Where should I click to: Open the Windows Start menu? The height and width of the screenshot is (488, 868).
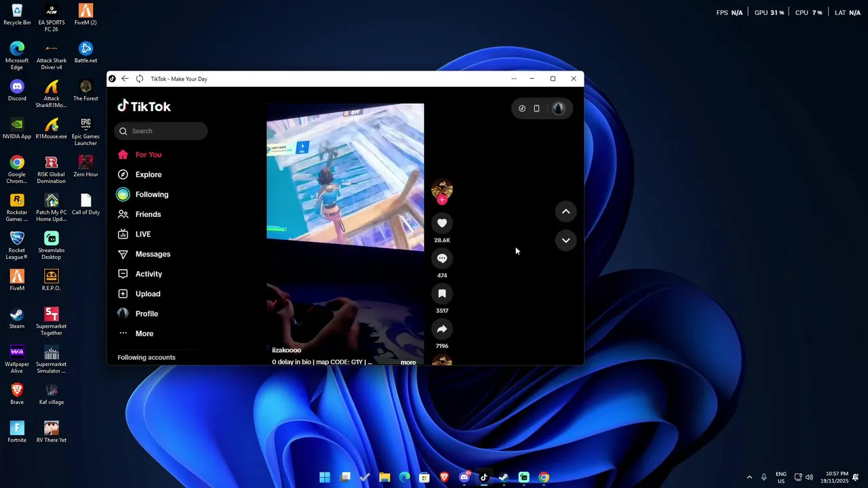[325, 477]
